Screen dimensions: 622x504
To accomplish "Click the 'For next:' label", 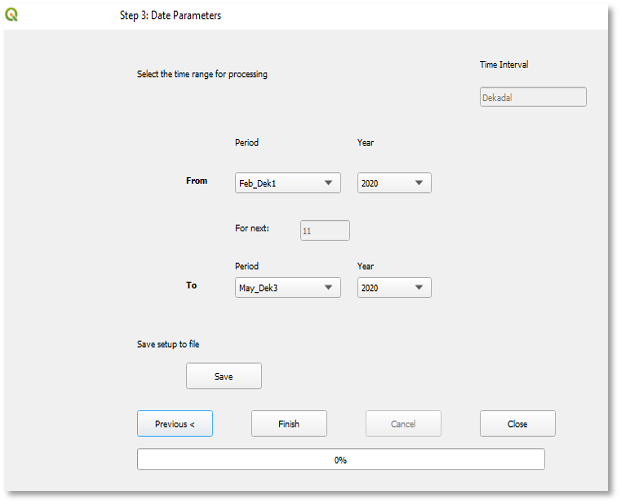I will [x=252, y=229].
